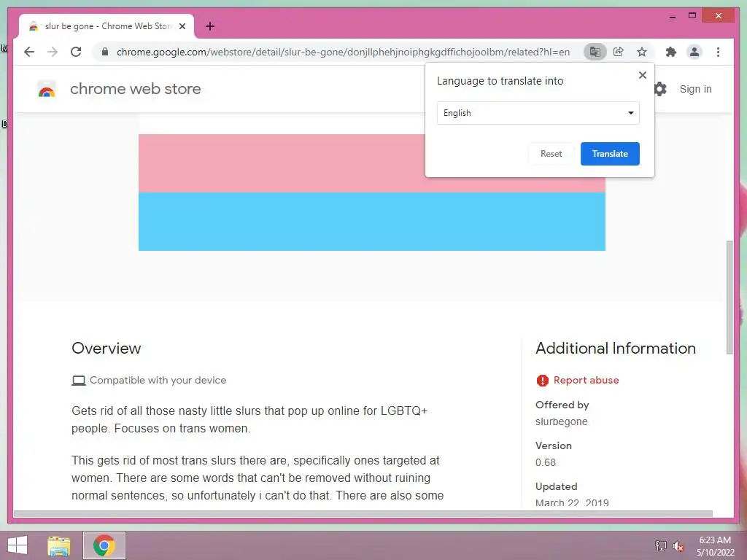Bookmark this page with the star icon

(642, 52)
